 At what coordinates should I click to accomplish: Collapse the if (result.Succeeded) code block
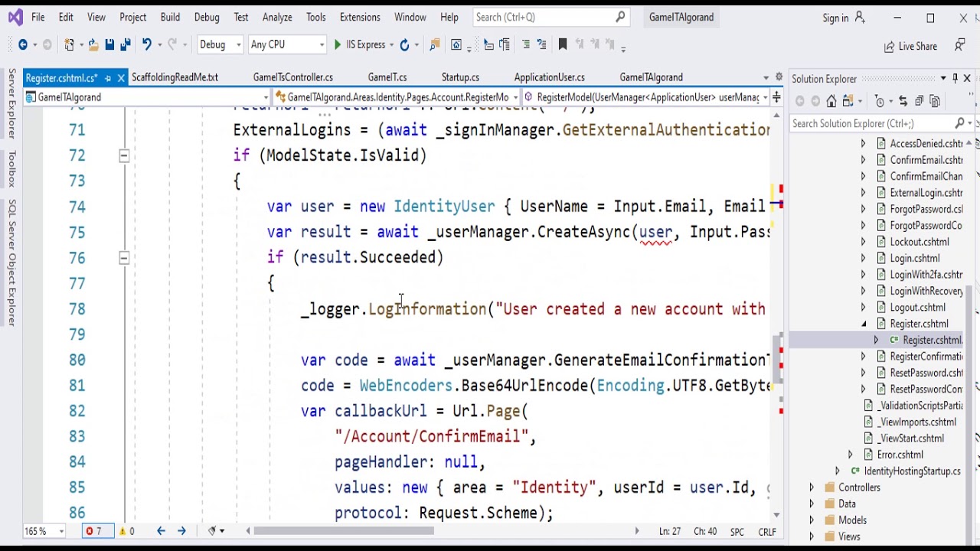(123, 258)
